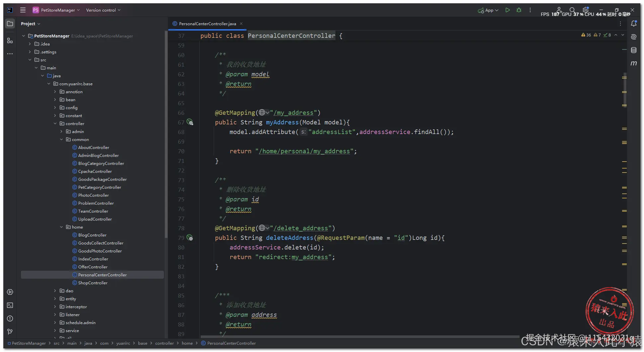Collapse the common package
The width and height of the screenshot is (644, 352).
tap(61, 139)
